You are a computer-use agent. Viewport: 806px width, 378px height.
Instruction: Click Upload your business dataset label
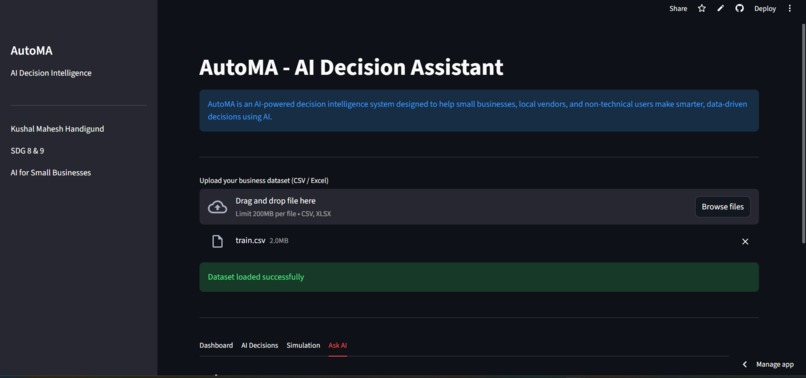pos(264,181)
